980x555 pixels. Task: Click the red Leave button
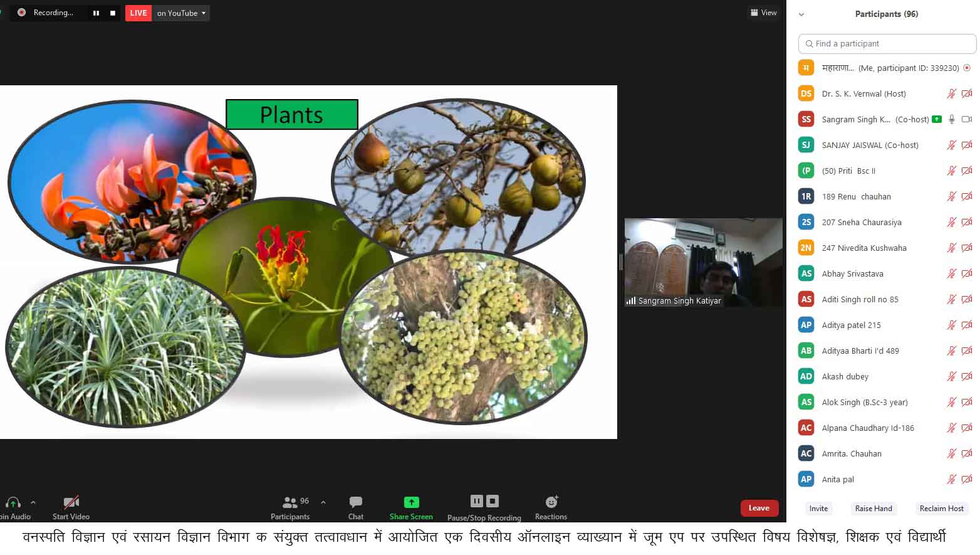[759, 508]
